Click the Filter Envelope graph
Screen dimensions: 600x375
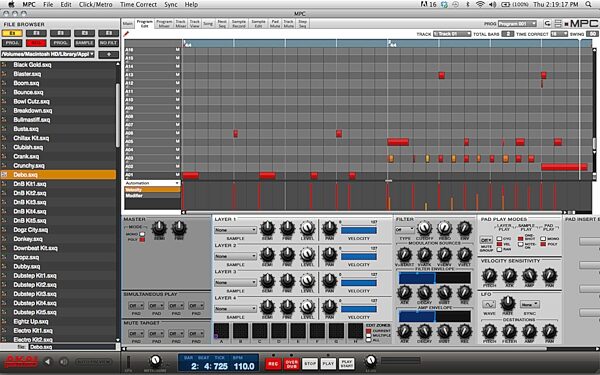pos(435,278)
